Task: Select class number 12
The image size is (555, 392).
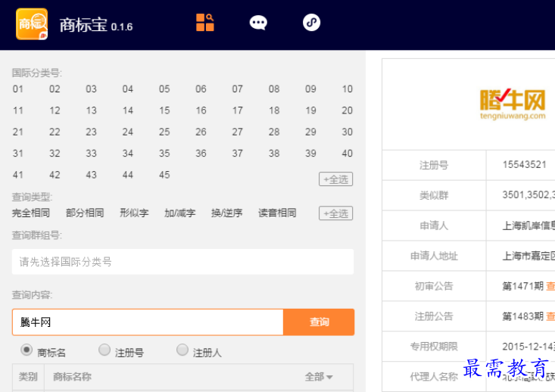Action: click(x=55, y=110)
